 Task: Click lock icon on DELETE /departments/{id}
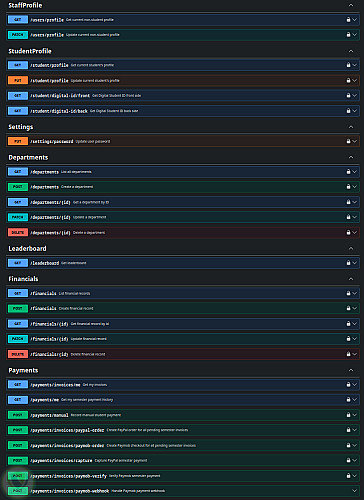348,232
